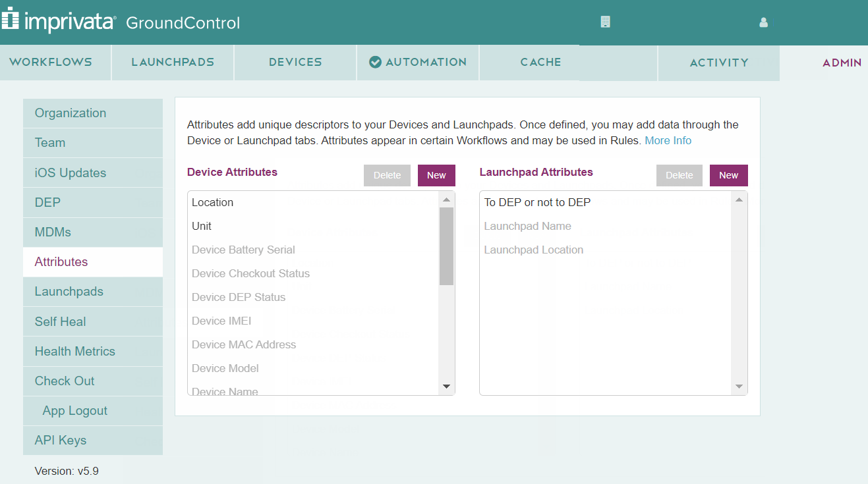Click the Automation checkmark icon
The height and width of the screenshot is (484, 868).
376,63
